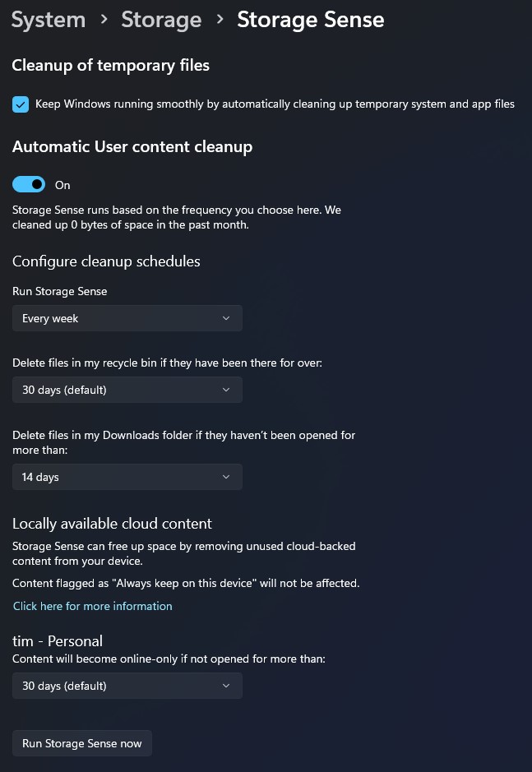Open the recycle bin deletion period dropdown
Viewport: 532px width, 772px height.
click(x=127, y=390)
